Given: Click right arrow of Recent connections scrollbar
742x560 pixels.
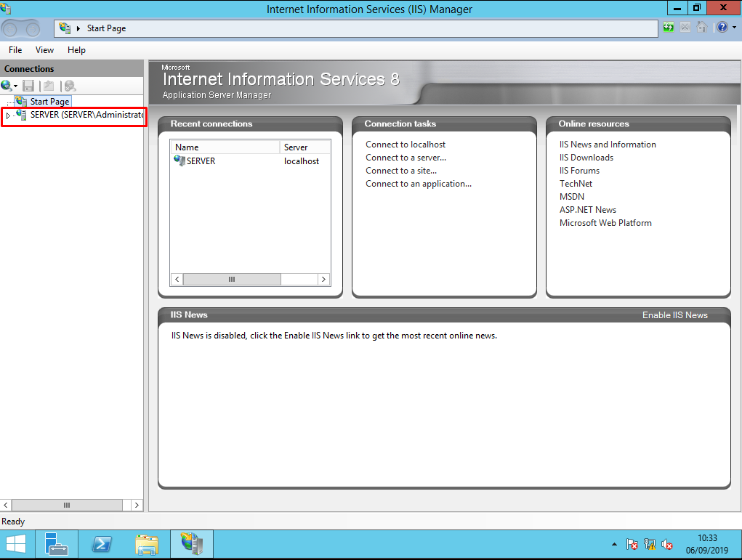Looking at the screenshot, I should click(x=323, y=279).
